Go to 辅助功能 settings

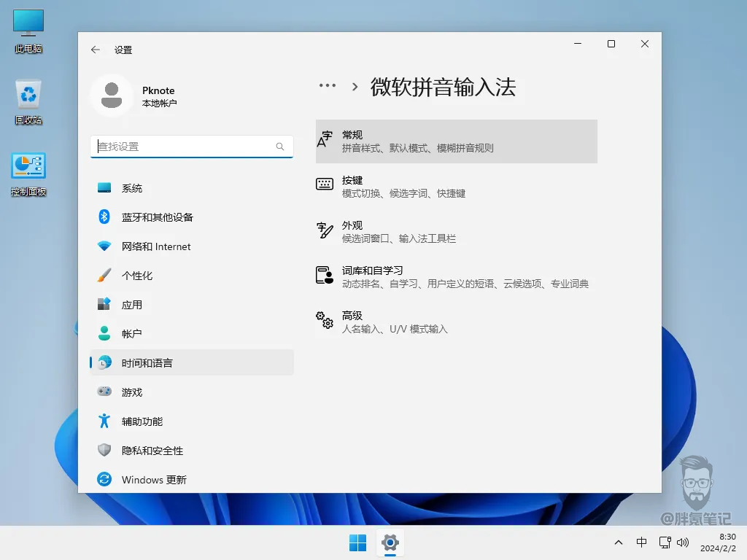pyautogui.click(x=192, y=421)
